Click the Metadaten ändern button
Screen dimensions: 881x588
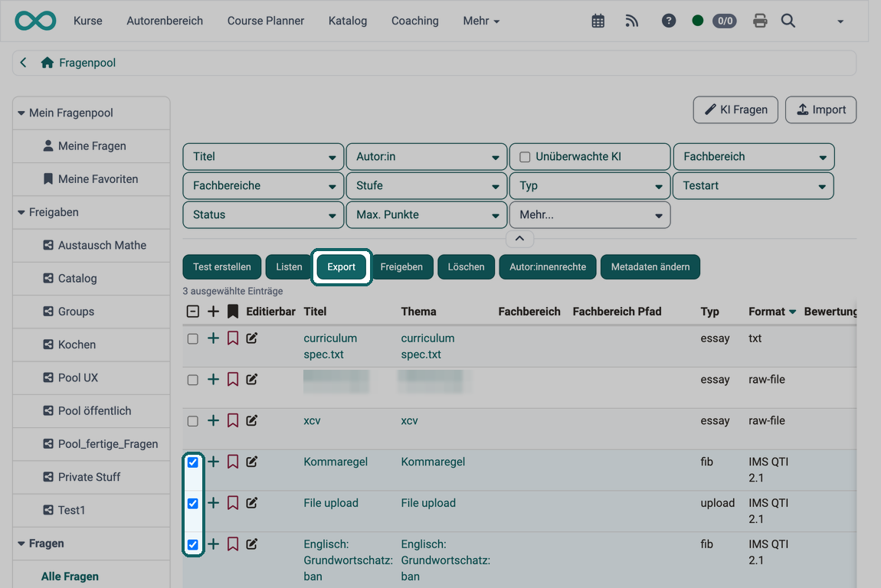click(650, 266)
